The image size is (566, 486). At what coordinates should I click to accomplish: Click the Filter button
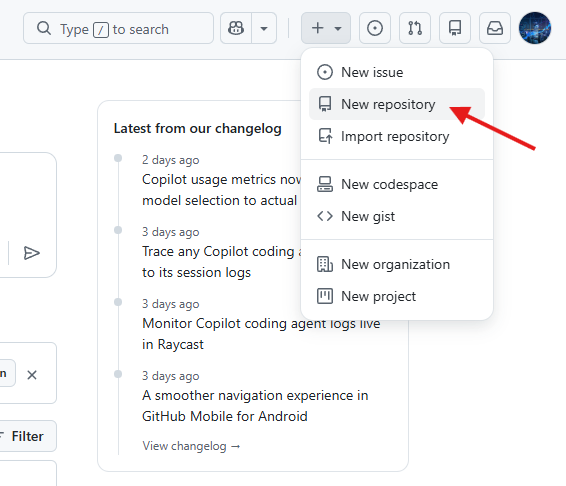[27, 436]
